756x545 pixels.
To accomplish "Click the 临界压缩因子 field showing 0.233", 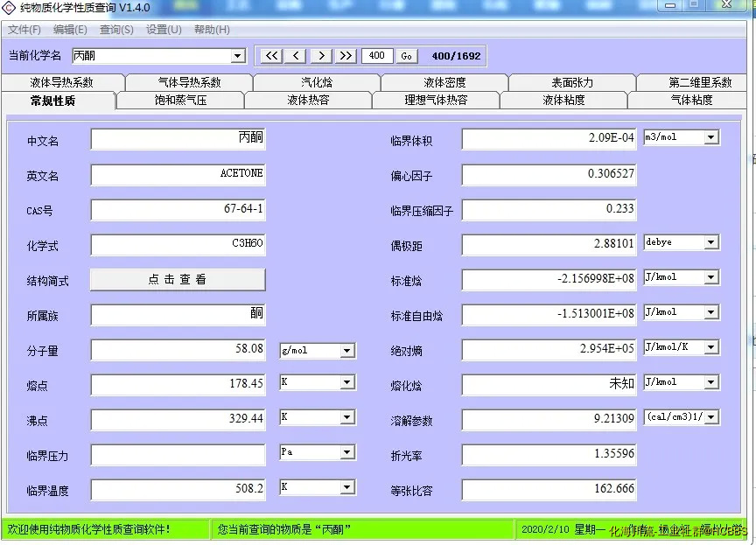I will [549, 210].
